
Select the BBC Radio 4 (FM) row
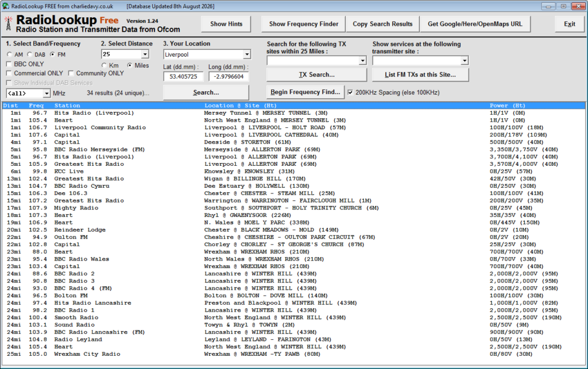pos(293,288)
